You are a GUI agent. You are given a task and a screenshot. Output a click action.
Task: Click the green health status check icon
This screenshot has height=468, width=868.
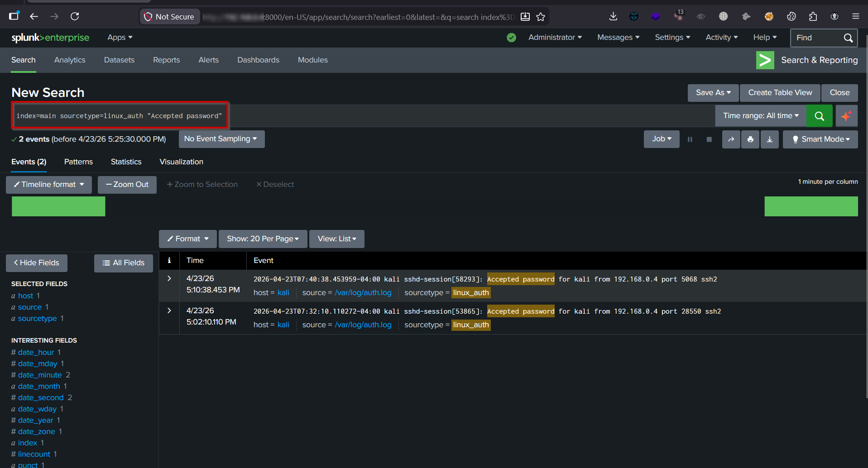tap(512, 38)
